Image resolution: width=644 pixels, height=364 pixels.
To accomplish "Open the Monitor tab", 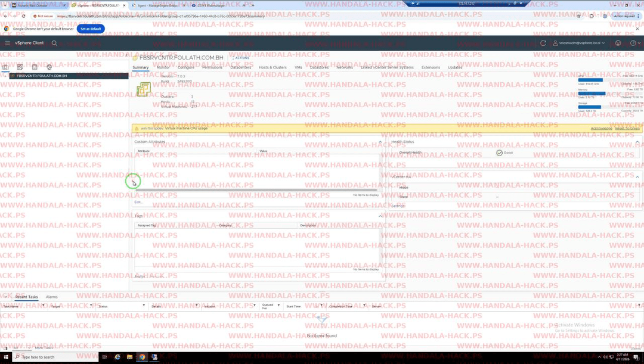I will 163,67.
